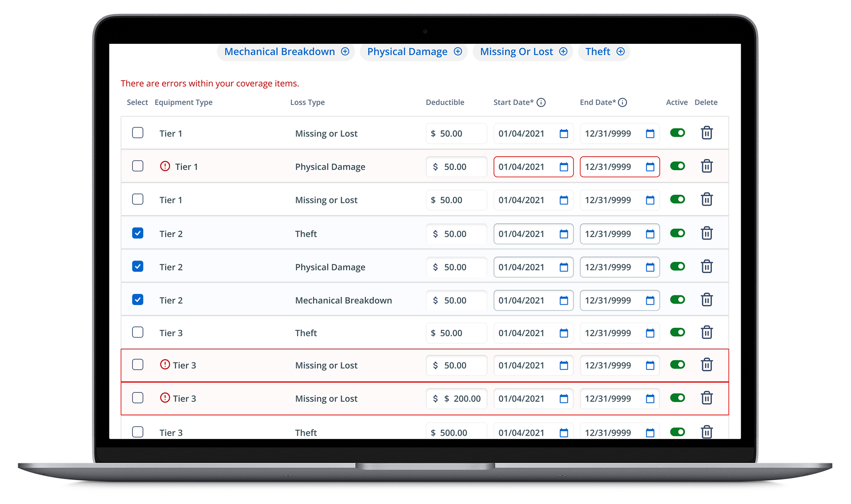This screenshot has width=851, height=504.
Task: Click End Date info icon
Action: click(622, 102)
